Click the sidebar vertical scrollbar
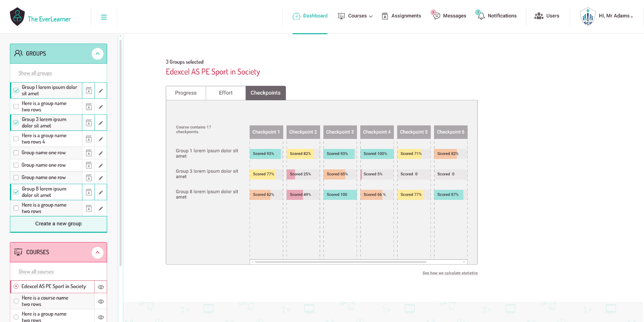Viewport: 644px width, 322px height. [121, 153]
